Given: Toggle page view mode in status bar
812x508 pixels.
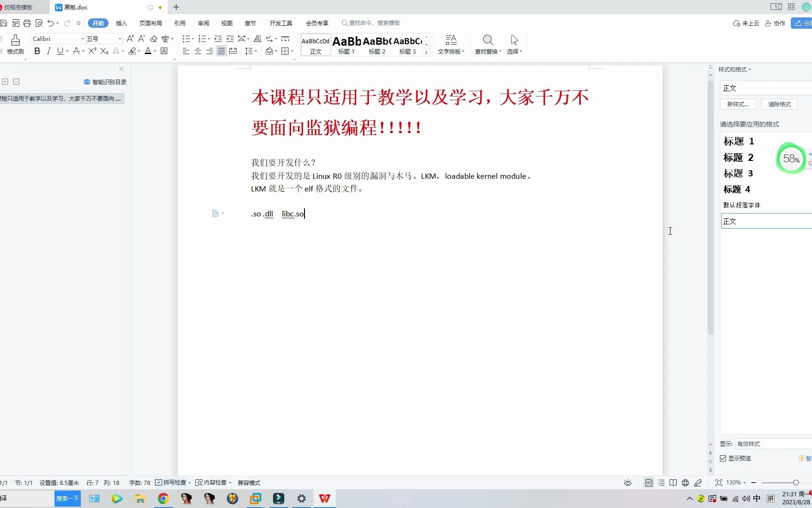Looking at the screenshot, I should (x=649, y=483).
